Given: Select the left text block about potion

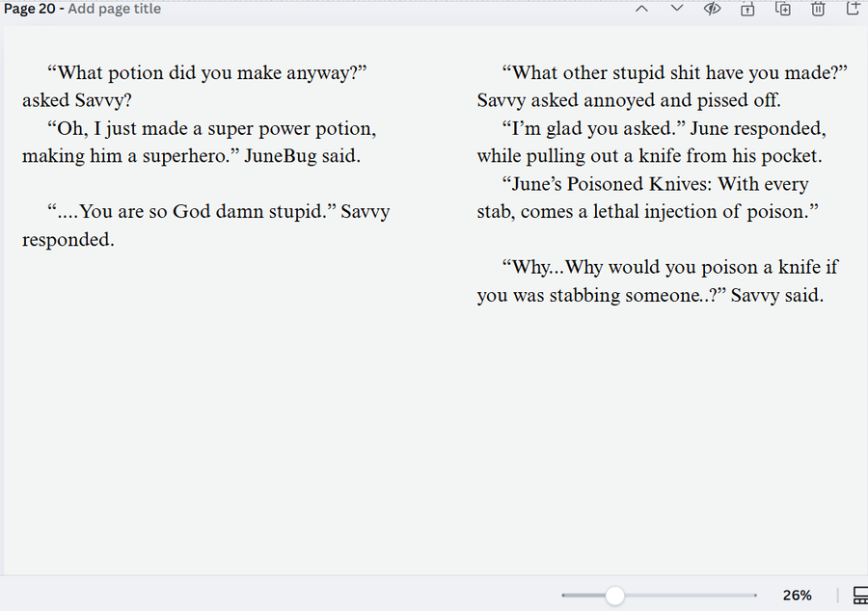Looking at the screenshot, I should point(206,156).
